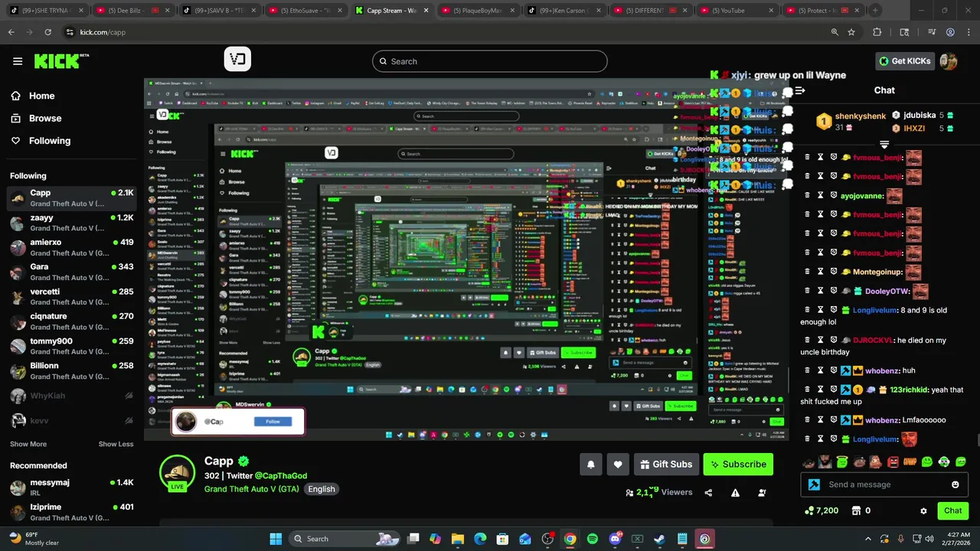The image size is (980, 551).
Task: Click the Follow button in stream overlay
Action: pos(273,422)
